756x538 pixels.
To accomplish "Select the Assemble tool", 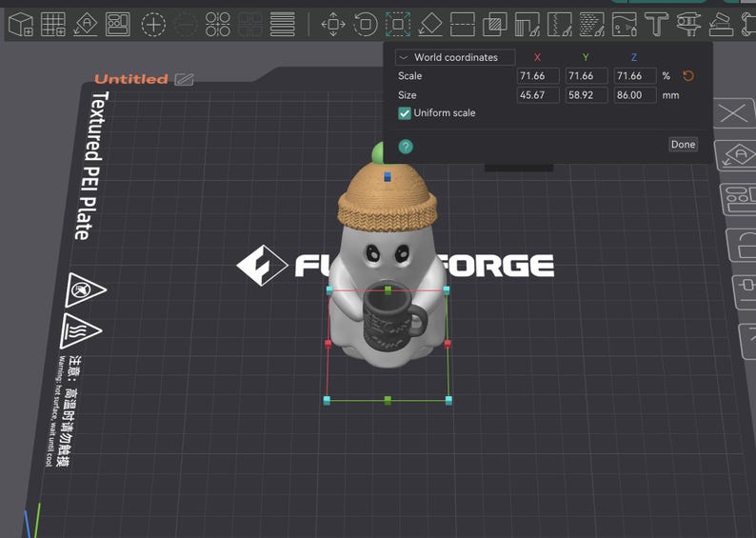I will coord(721,24).
